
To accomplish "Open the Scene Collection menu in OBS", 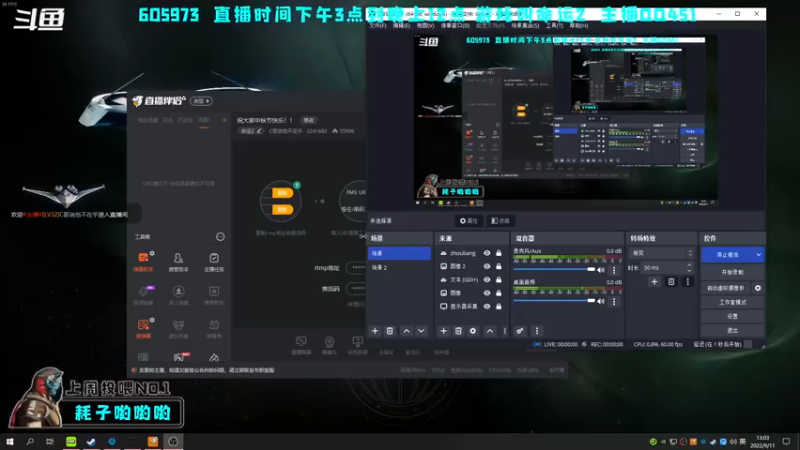I will pos(525,26).
